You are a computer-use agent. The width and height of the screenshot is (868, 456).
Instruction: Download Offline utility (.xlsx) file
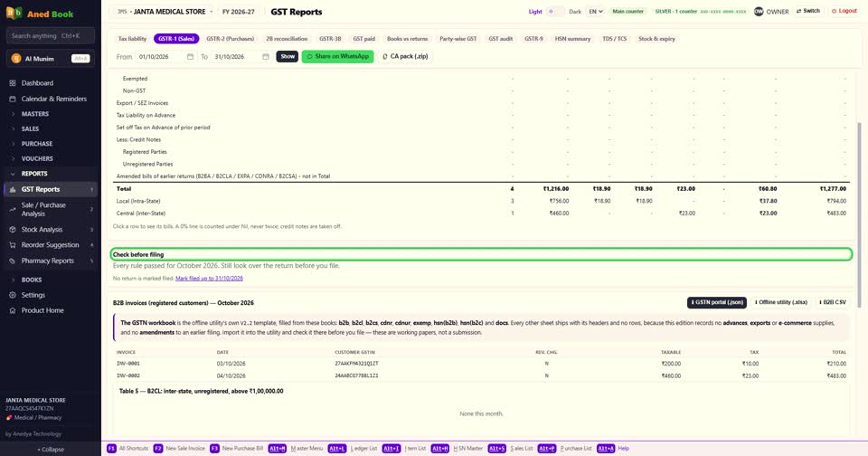(781, 302)
